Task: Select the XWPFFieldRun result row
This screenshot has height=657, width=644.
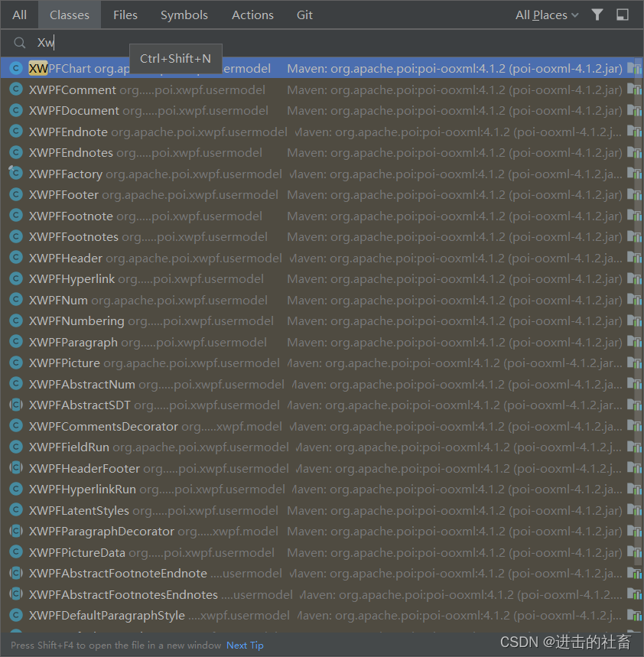Action: [322, 447]
